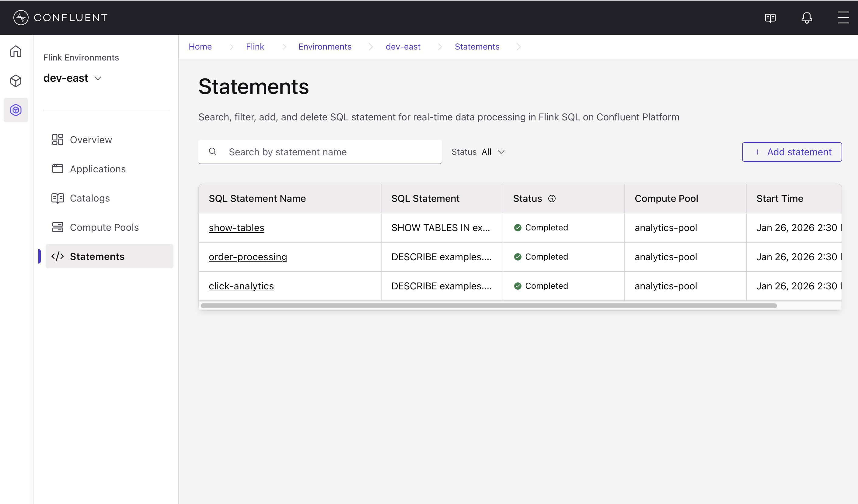Click green check icon for click-analytics
Screen dimensions: 858x504
point(518,286)
